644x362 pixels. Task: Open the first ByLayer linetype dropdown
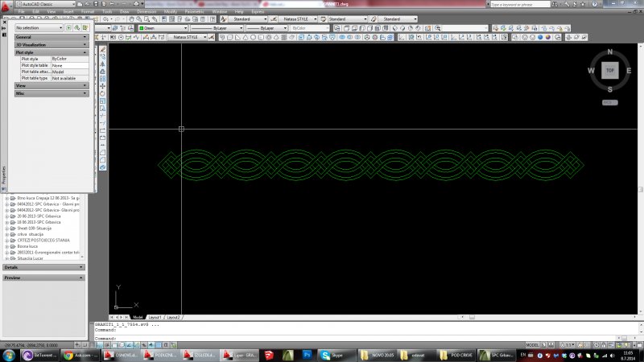pos(217,28)
